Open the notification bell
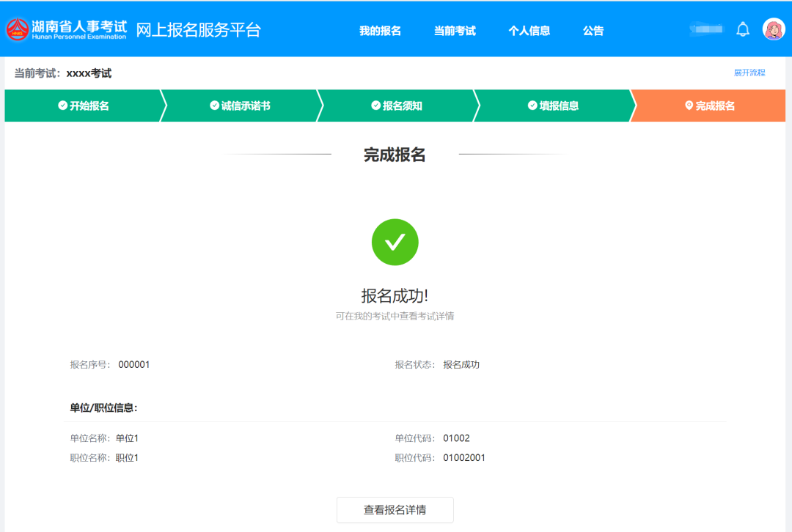 tap(743, 29)
